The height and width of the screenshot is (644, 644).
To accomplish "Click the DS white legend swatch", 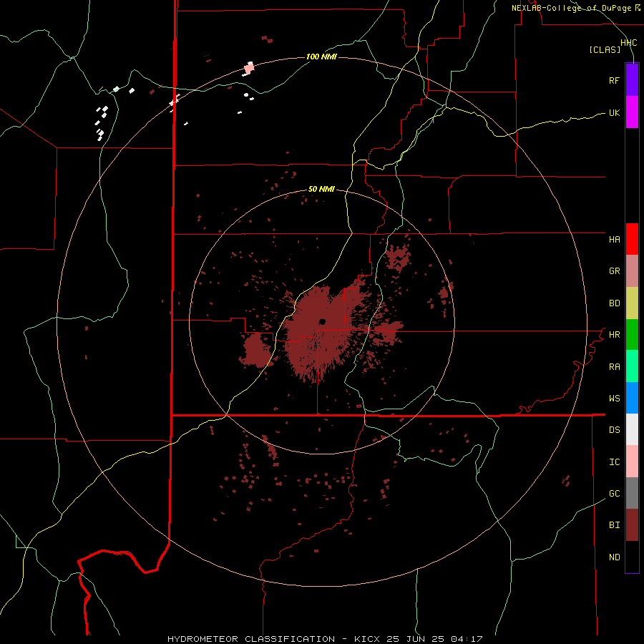I will pyautogui.click(x=632, y=429).
